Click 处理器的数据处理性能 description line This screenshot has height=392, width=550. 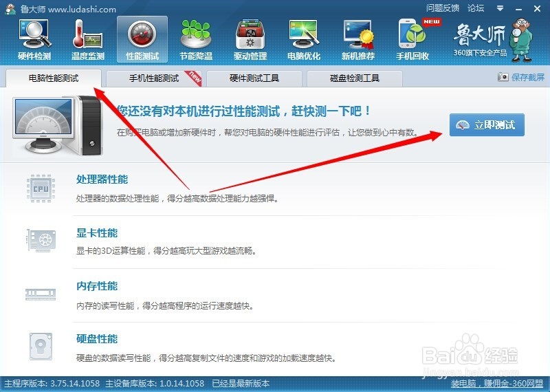pyautogui.click(x=177, y=199)
